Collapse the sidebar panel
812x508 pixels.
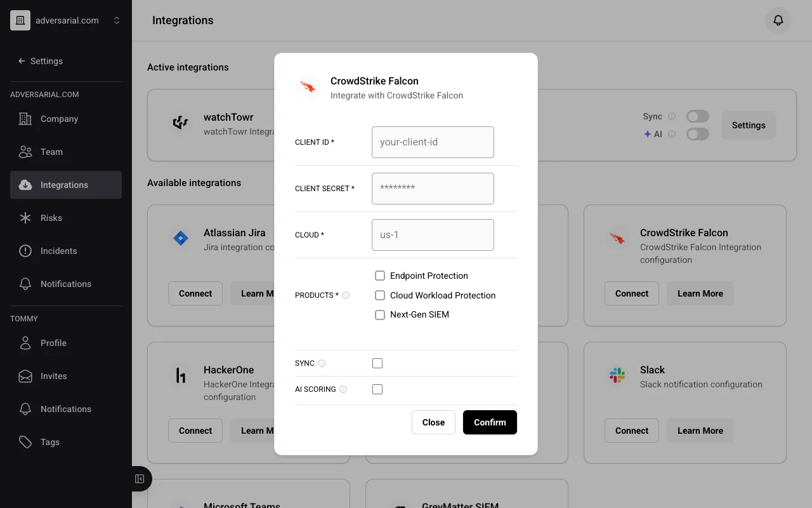pyautogui.click(x=140, y=479)
